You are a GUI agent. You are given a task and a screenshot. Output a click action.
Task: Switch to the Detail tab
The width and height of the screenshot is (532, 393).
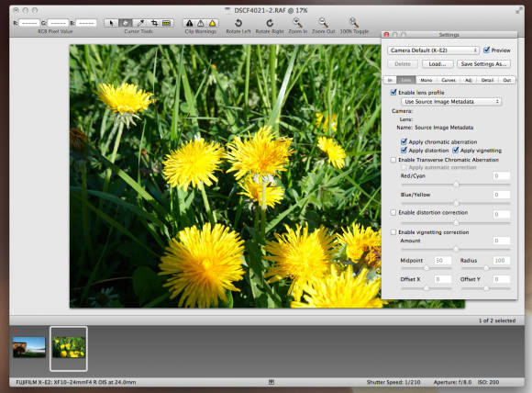point(487,80)
